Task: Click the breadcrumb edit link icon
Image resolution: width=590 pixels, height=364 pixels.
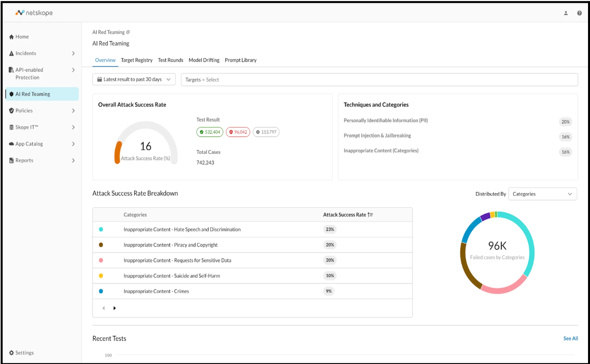Action: click(x=128, y=32)
